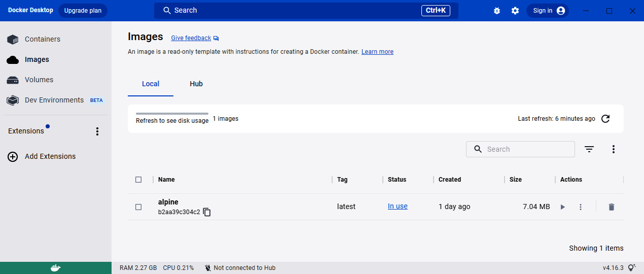Click RAM 2.27 GB status entry

[x=138, y=268]
